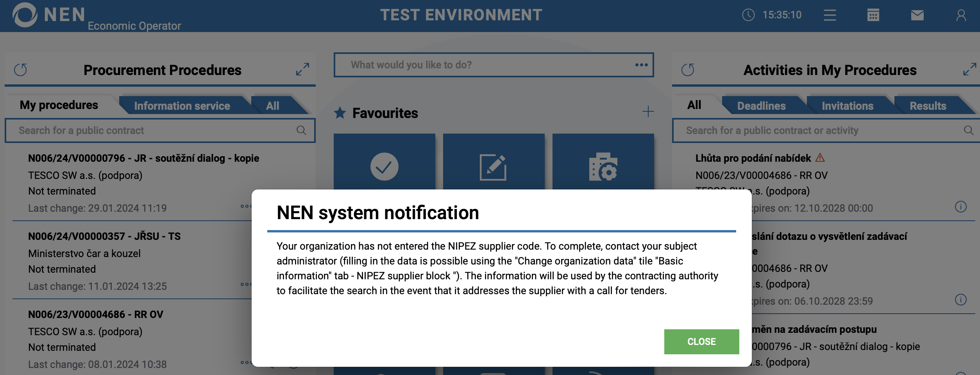Add a new favourite with plus icon
Image resolution: width=980 pixels, height=375 pixels.
pos(648,112)
